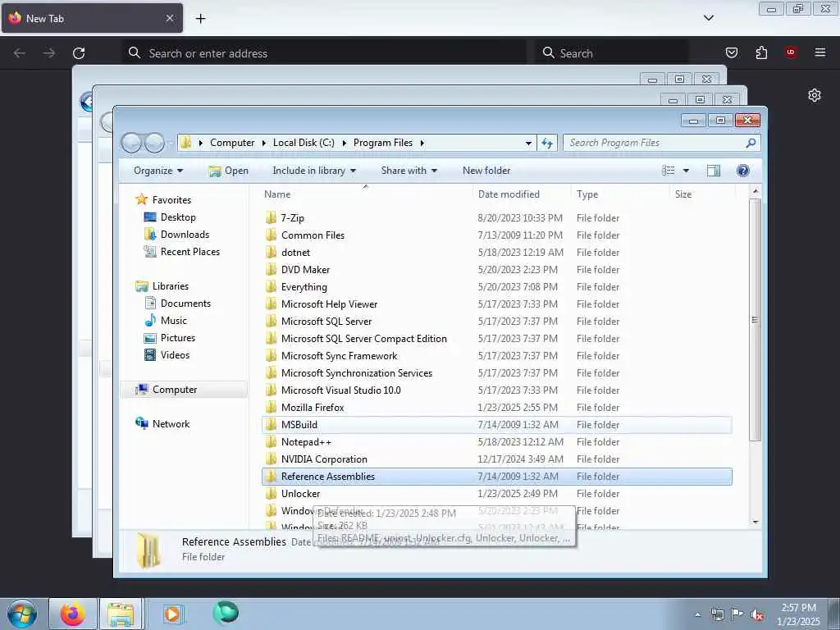Select Favorites in navigation pane
840x630 pixels.
click(171, 200)
